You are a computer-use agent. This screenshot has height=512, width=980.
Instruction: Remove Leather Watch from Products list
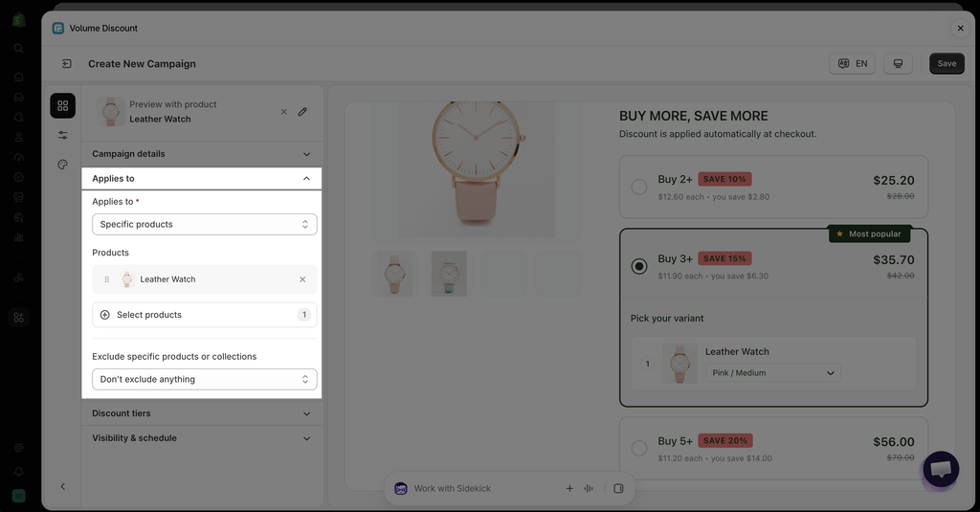click(302, 279)
